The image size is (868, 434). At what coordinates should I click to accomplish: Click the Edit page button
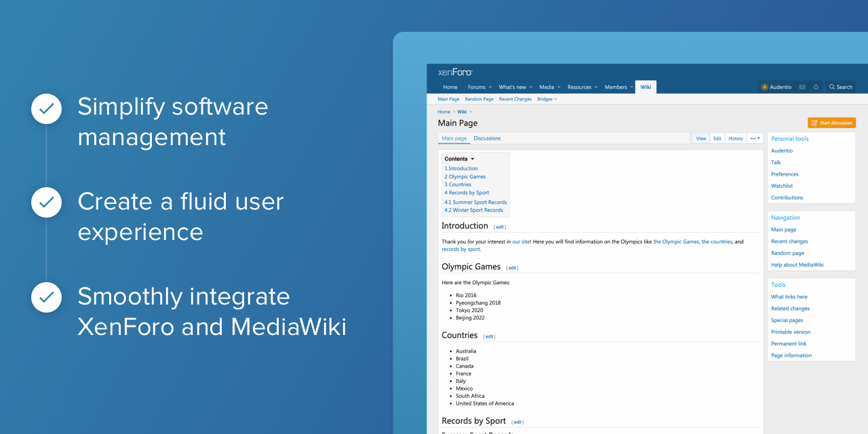pos(717,138)
